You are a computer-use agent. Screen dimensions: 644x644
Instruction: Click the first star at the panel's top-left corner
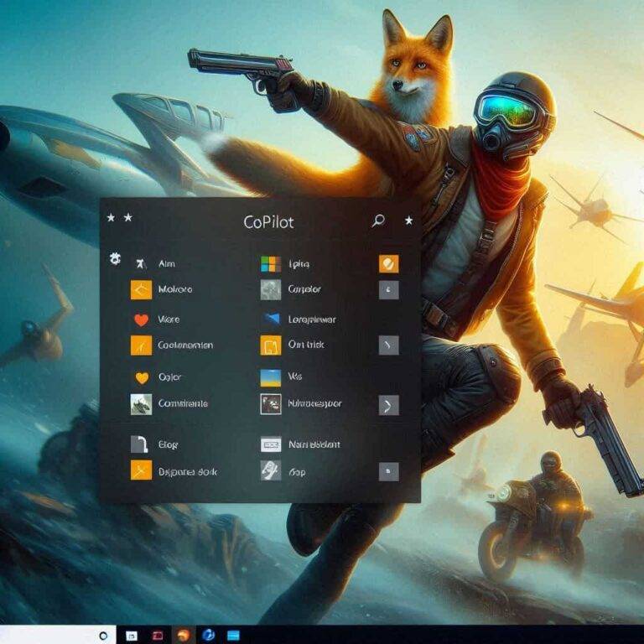pos(111,217)
